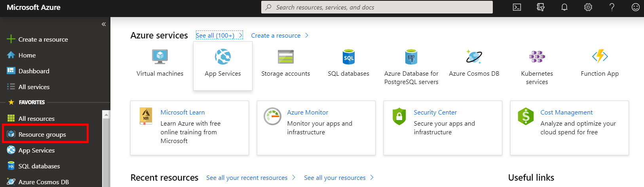644x187 pixels.
Task: Click Create a resource in sidebar
Action: coord(43,40)
